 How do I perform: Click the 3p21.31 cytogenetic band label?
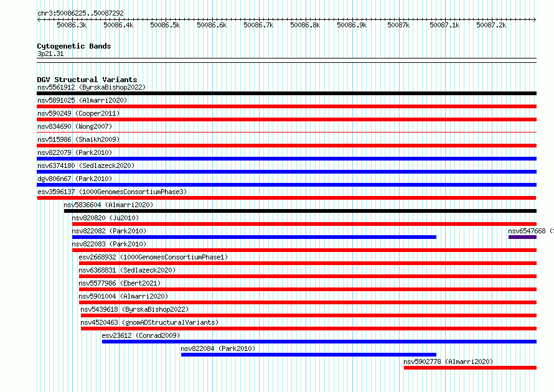click(50, 54)
